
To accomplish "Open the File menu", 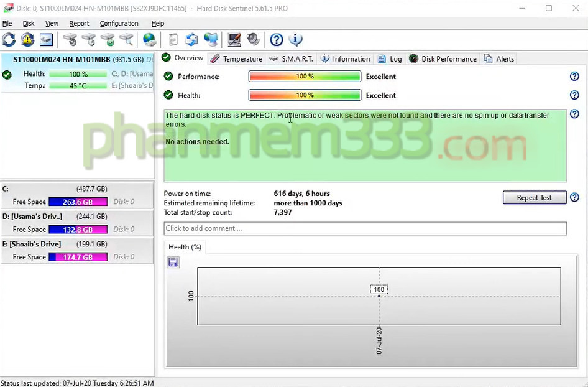I will click(x=7, y=24).
